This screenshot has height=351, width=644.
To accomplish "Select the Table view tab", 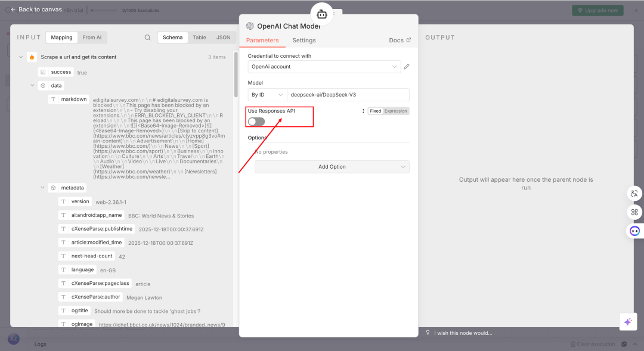I will point(200,38).
